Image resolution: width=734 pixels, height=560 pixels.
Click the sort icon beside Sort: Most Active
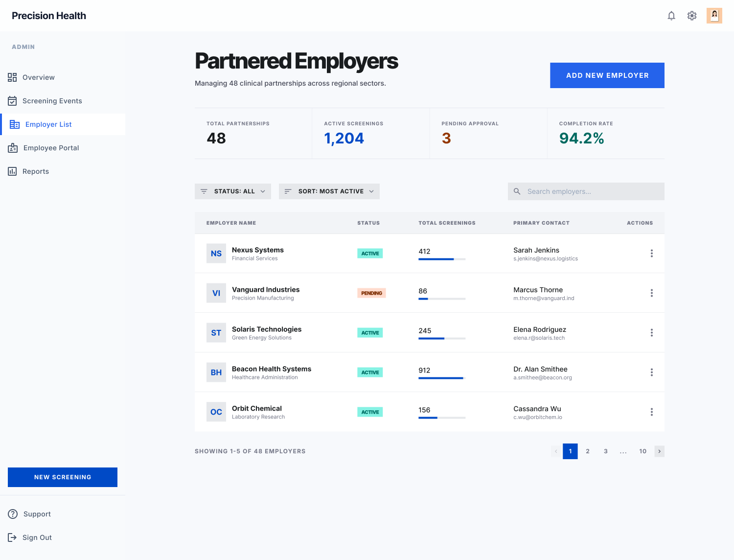(288, 191)
